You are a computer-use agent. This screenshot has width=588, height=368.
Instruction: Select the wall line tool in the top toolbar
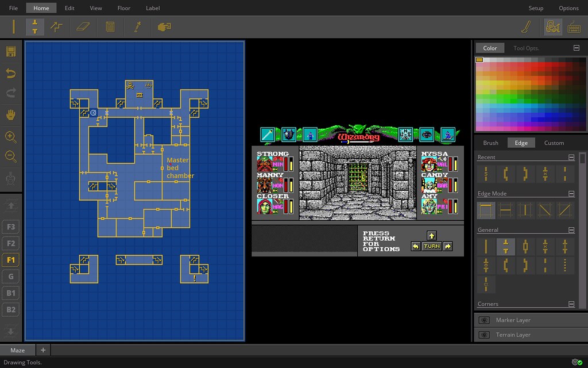pyautogui.click(x=14, y=26)
